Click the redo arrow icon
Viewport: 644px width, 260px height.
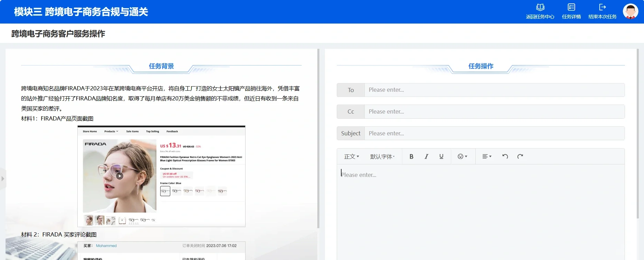coord(520,156)
